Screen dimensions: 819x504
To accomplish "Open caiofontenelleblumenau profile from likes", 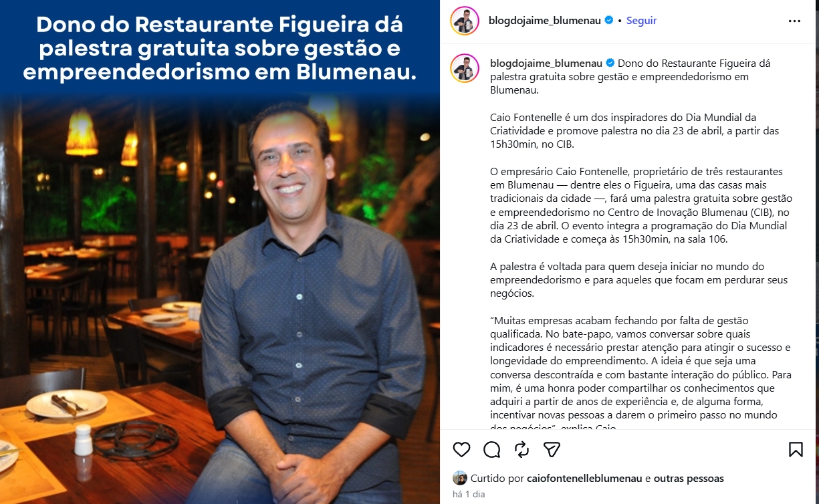I will click(584, 479).
